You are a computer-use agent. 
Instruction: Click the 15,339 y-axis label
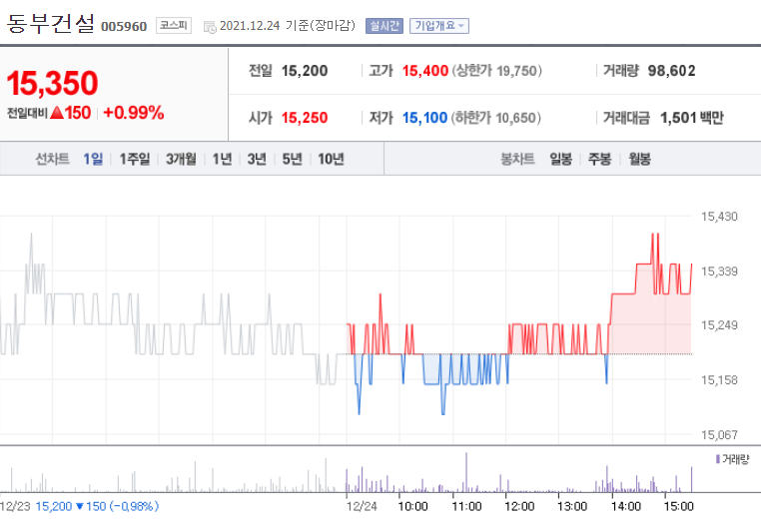[719, 271]
